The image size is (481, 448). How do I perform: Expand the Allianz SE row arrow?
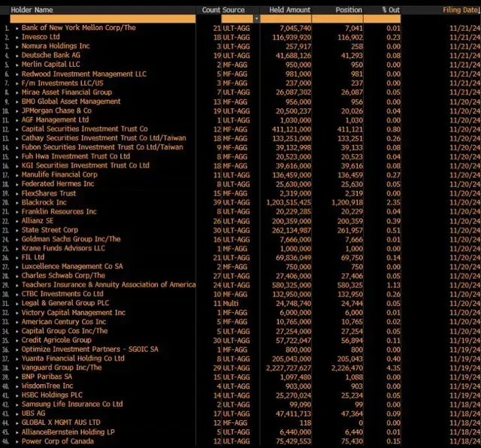(17, 221)
